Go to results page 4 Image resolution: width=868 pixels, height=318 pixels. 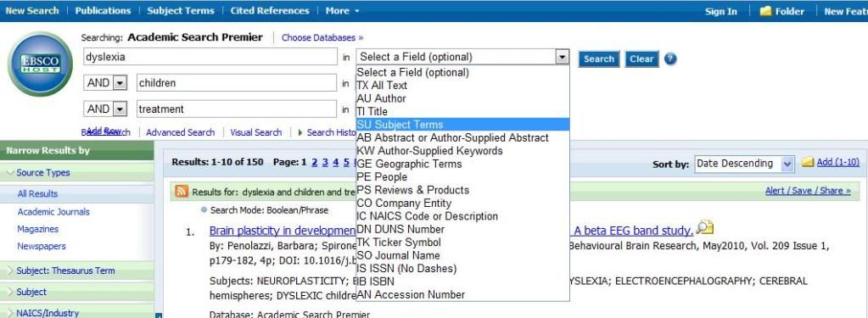coord(335,162)
